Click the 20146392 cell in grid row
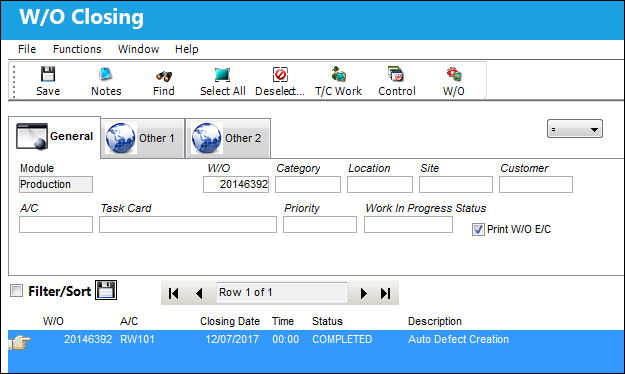The width and height of the screenshot is (625, 374). pyautogui.click(x=88, y=339)
